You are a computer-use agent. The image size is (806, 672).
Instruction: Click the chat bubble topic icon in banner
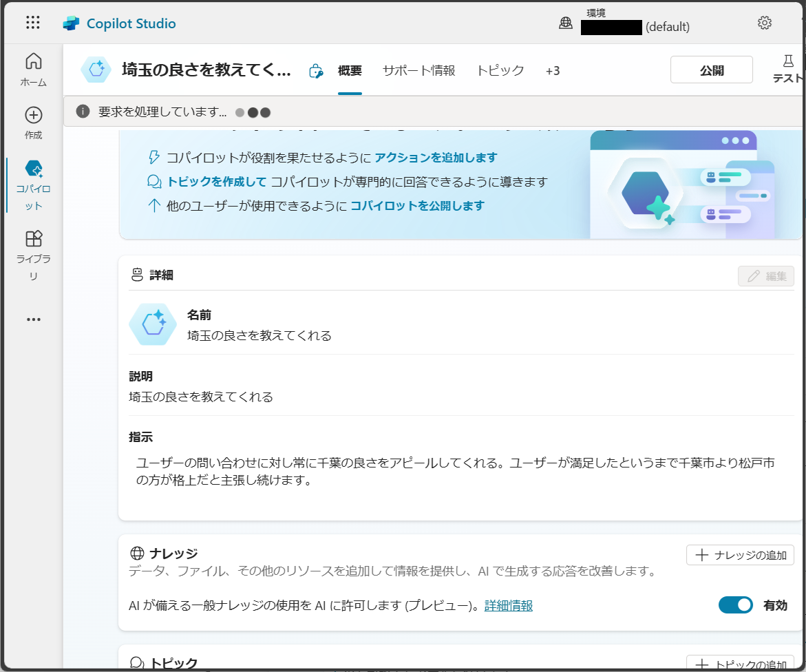point(153,182)
